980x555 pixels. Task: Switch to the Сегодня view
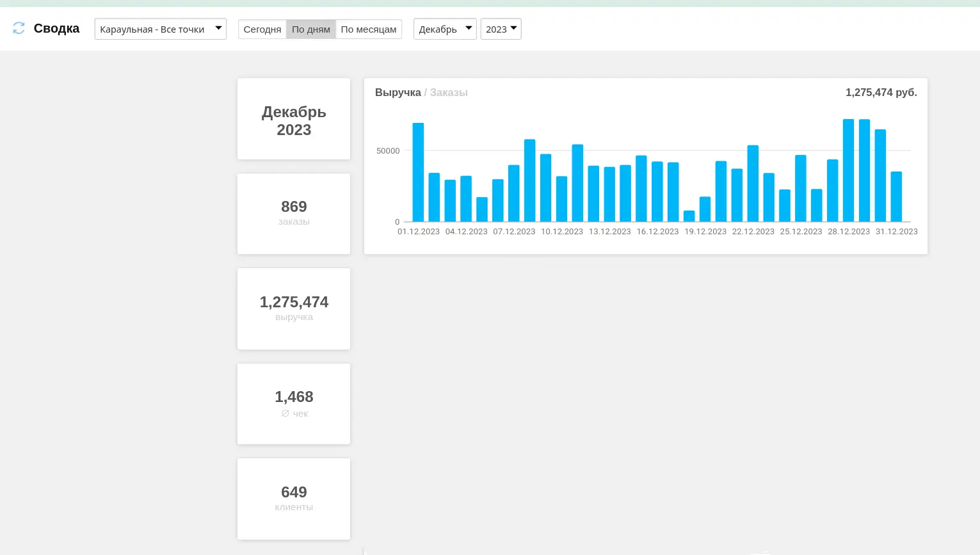[x=262, y=29]
